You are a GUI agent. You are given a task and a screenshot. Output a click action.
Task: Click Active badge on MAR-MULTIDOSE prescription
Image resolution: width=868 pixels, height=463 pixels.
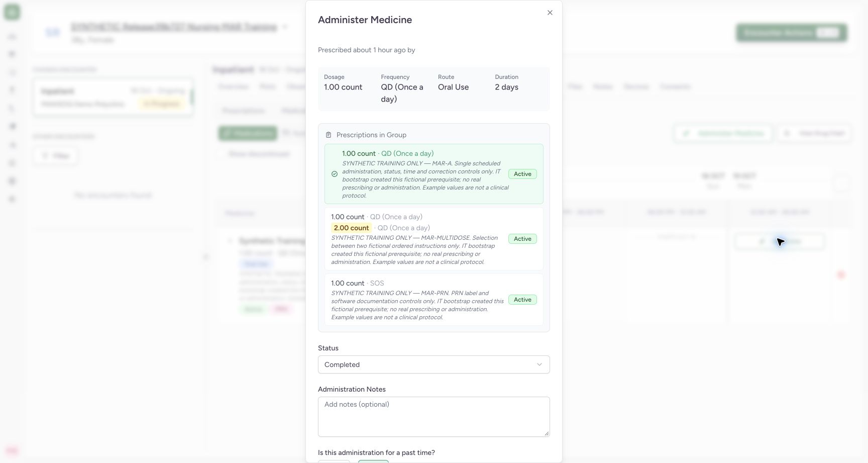coord(522,239)
